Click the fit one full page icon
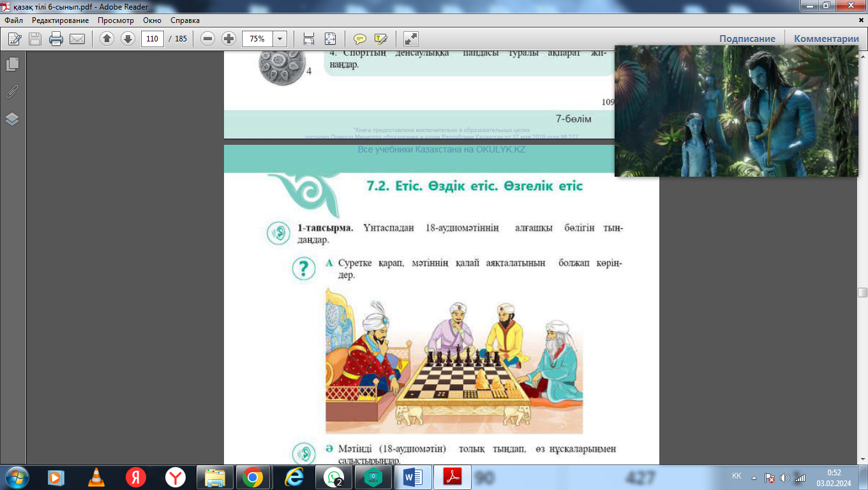The width and height of the screenshot is (868, 490). click(x=330, y=39)
